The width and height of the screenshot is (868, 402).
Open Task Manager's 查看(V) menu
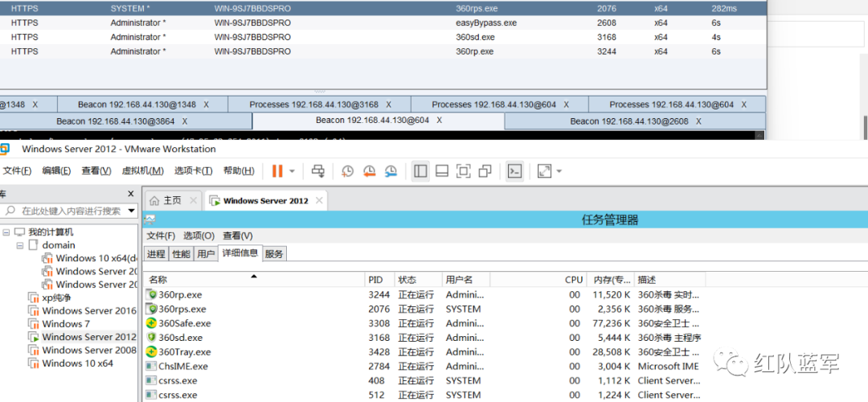click(238, 236)
